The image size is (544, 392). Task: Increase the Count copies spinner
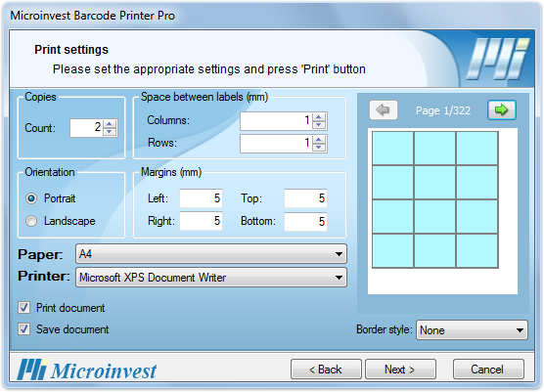[x=110, y=124]
